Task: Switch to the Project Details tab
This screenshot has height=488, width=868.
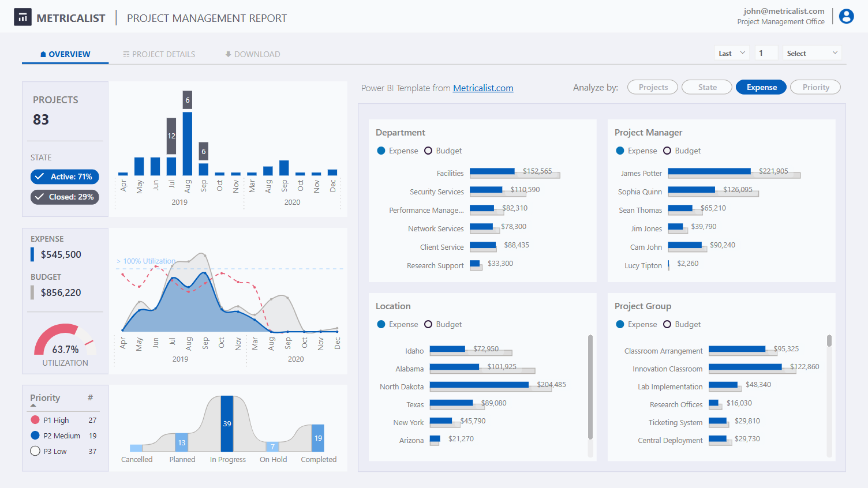Action: (159, 54)
